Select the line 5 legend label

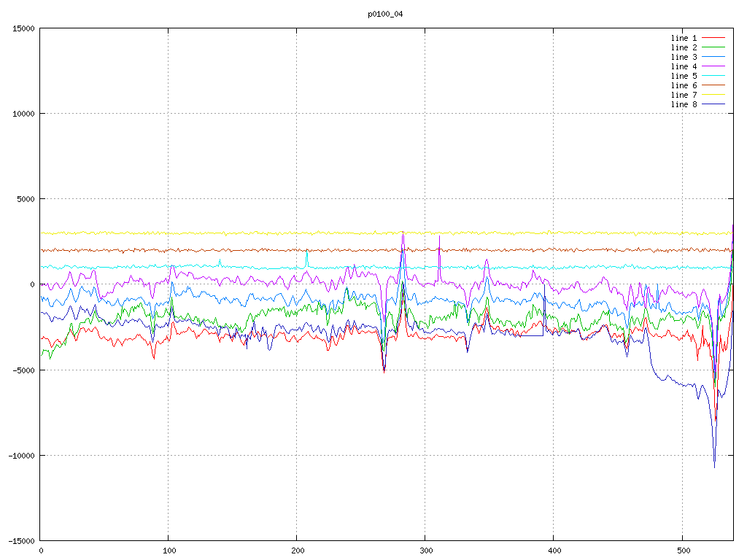click(x=684, y=76)
